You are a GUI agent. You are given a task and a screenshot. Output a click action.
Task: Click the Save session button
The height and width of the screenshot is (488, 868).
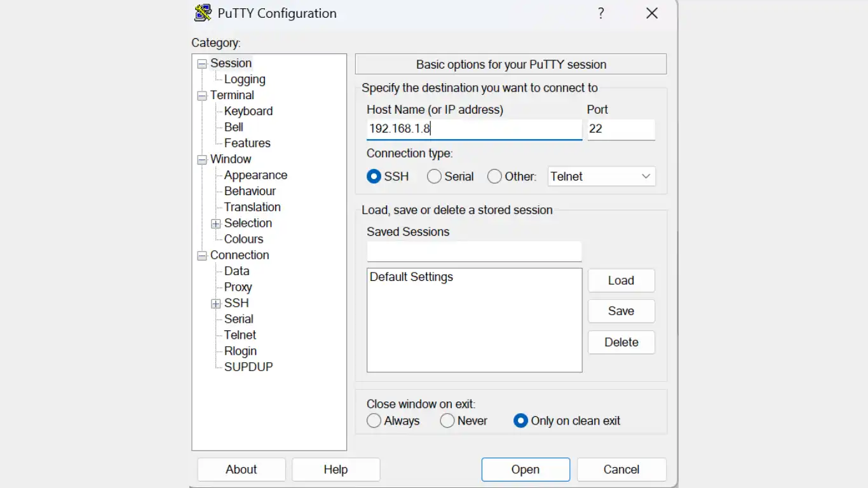click(x=621, y=311)
